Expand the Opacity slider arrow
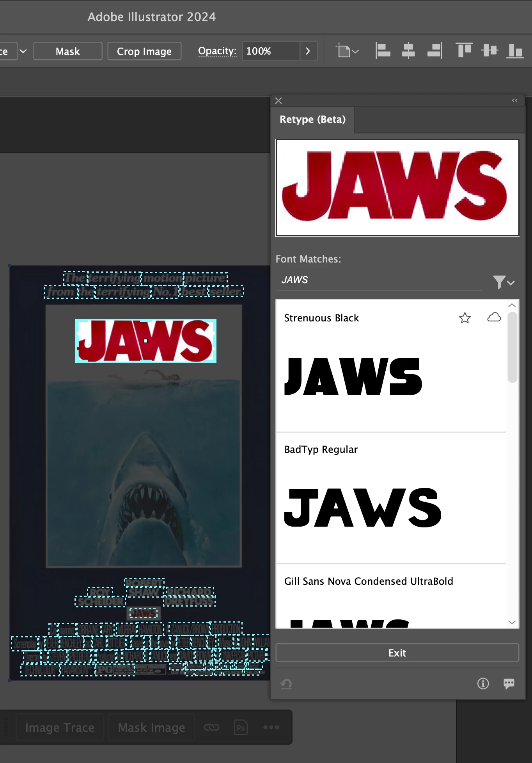The height and width of the screenshot is (763, 532). [x=308, y=51]
